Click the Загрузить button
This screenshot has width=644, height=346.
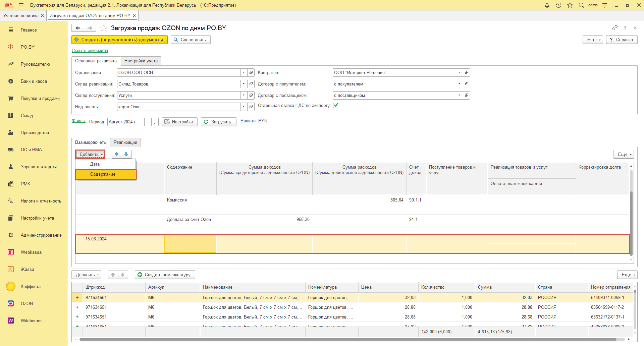[x=218, y=122]
